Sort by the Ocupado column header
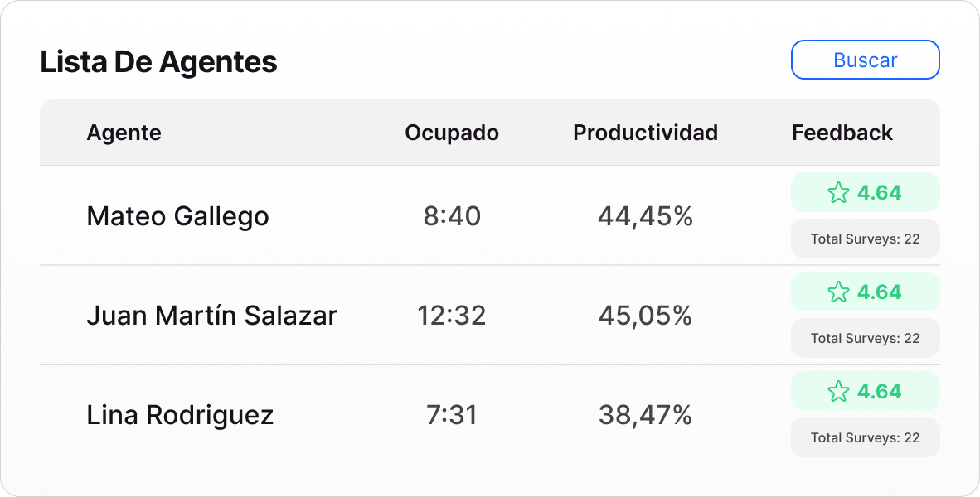The height and width of the screenshot is (497, 980). [452, 133]
